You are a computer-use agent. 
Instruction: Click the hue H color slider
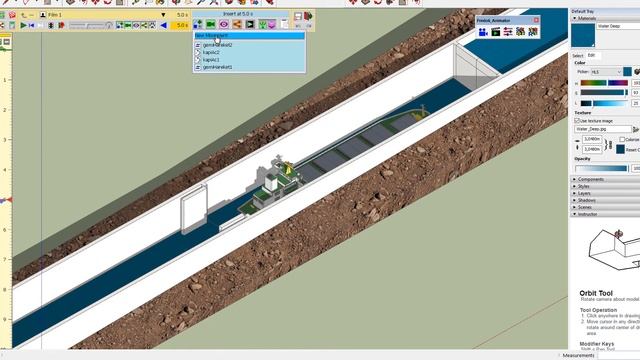tap(604, 83)
